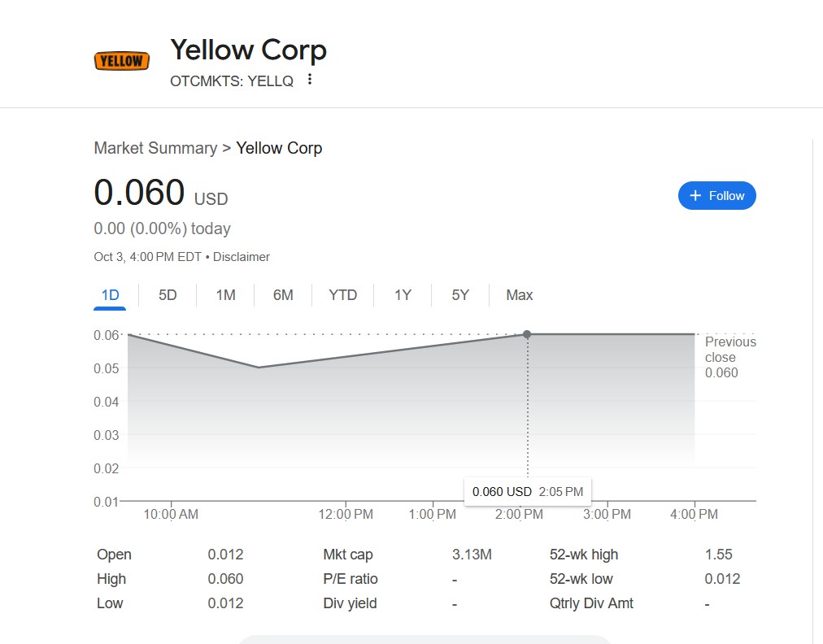Screen dimensions: 823x644
Task: Click the Yellow Corp page title
Action: [248, 50]
